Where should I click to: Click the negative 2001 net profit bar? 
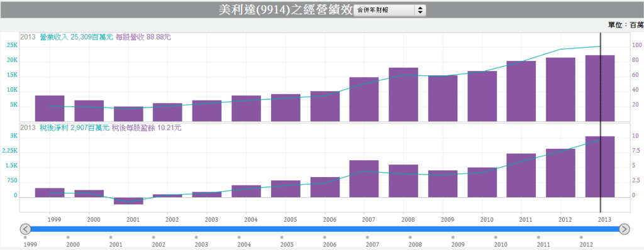coord(128,201)
